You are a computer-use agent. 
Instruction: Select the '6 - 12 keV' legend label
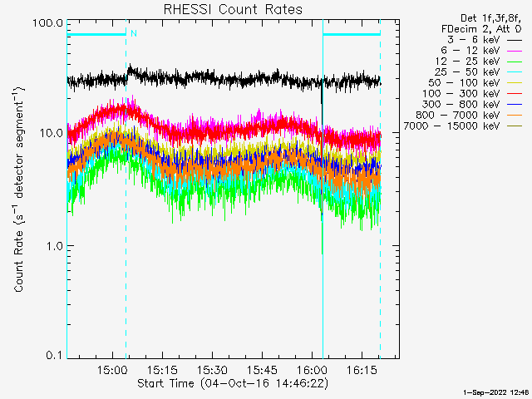tap(470, 51)
